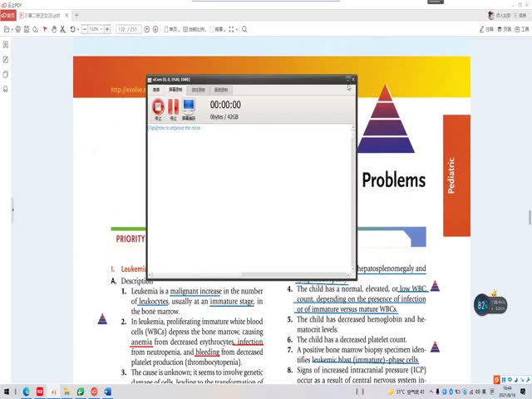Viewport: 532px width, 399px height.
Task: Pause the screen recording
Action: [x=173, y=107]
